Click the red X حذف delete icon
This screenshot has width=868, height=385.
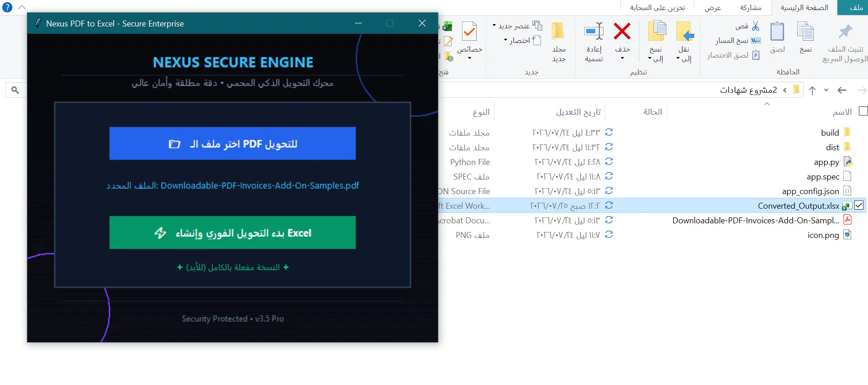[x=622, y=32]
